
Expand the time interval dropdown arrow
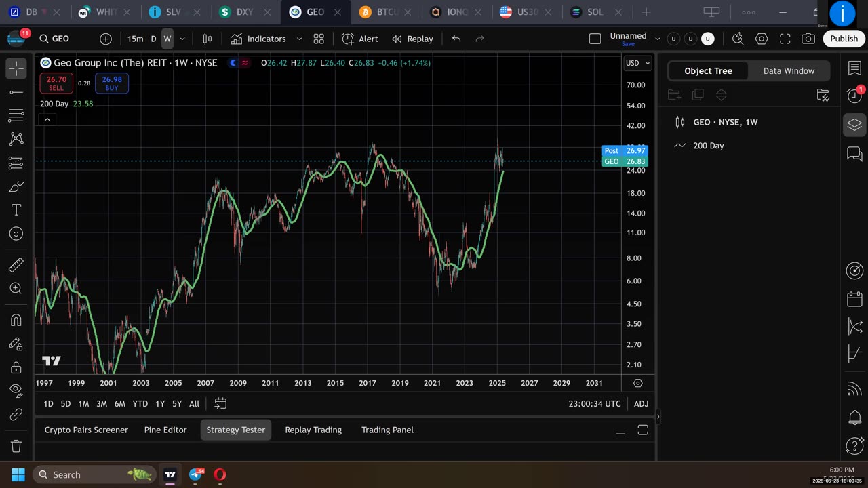tap(182, 39)
